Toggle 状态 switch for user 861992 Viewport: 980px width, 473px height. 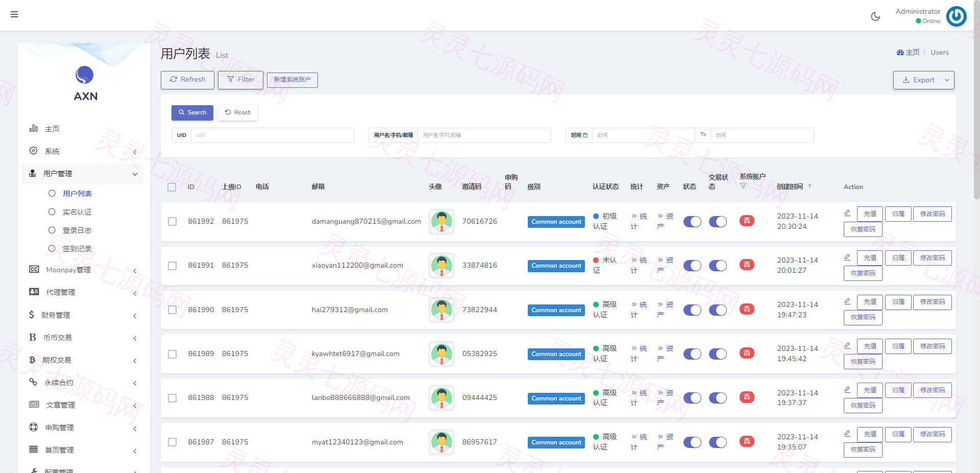(x=692, y=222)
